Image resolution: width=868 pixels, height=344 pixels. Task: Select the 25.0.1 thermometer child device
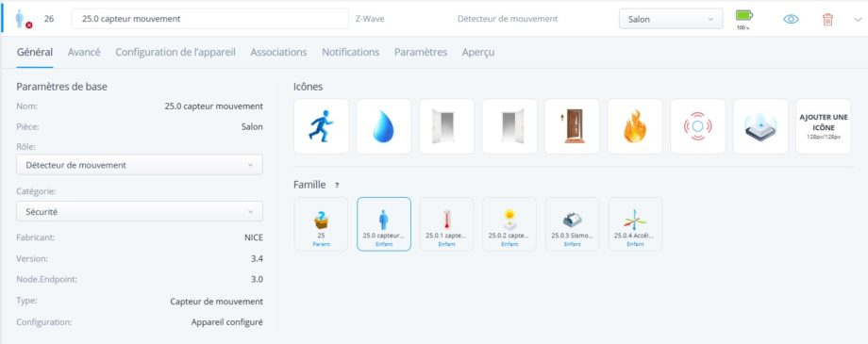click(446, 224)
